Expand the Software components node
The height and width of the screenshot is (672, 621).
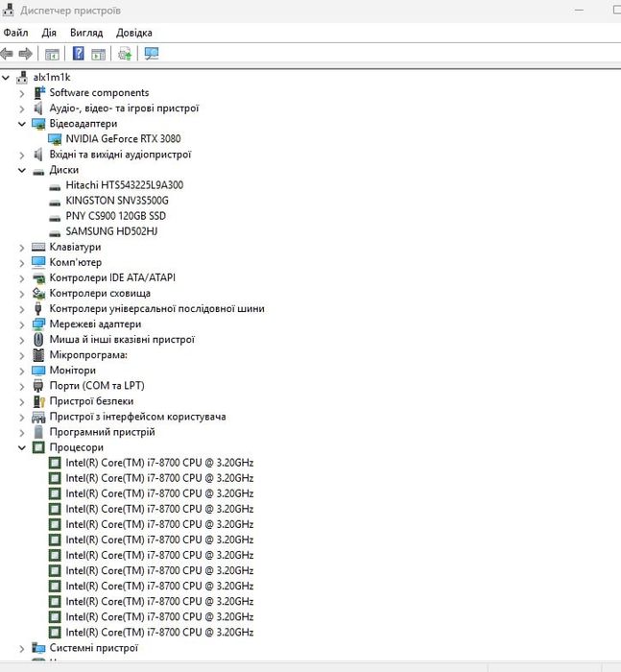pyautogui.click(x=22, y=93)
